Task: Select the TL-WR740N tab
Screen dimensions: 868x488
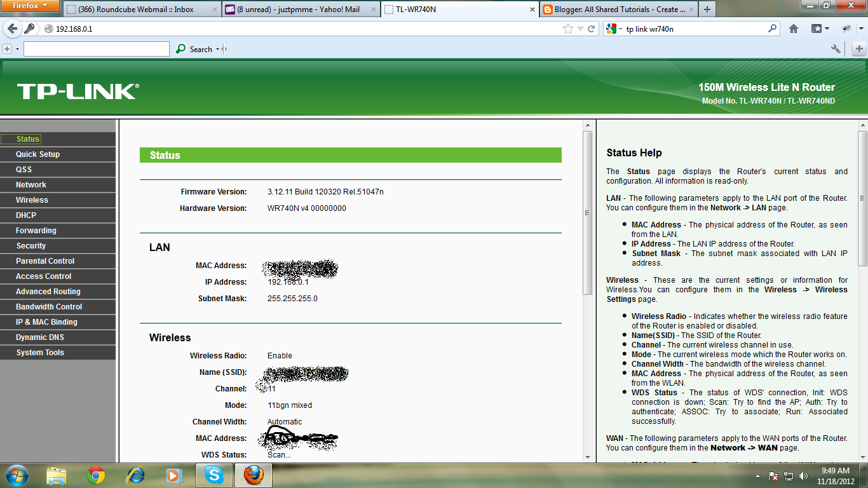Action: [x=459, y=10]
